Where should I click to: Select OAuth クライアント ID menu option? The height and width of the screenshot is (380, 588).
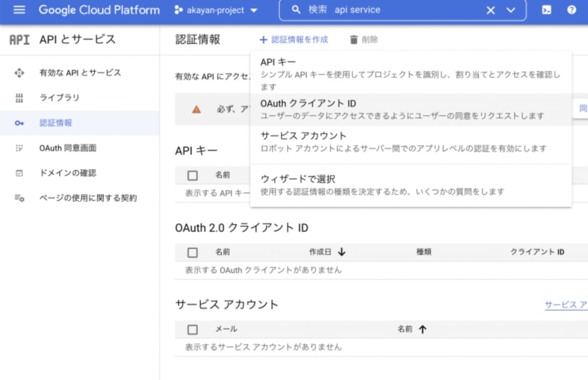coord(308,104)
